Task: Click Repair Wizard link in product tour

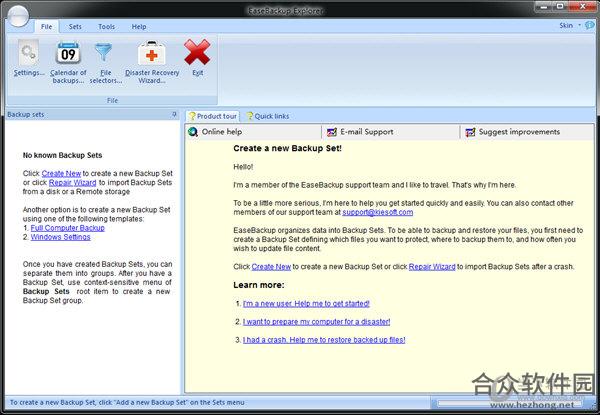Action: coord(432,267)
